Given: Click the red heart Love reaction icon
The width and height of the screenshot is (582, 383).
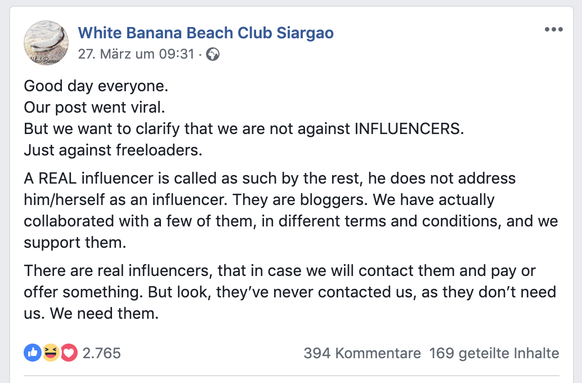Looking at the screenshot, I should [x=69, y=353].
